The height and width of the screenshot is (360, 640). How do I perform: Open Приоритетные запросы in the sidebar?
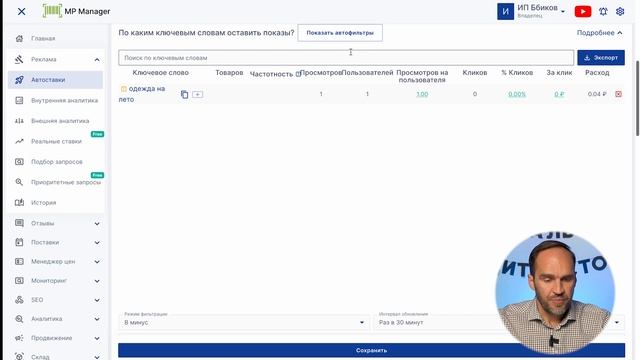click(x=66, y=182)
